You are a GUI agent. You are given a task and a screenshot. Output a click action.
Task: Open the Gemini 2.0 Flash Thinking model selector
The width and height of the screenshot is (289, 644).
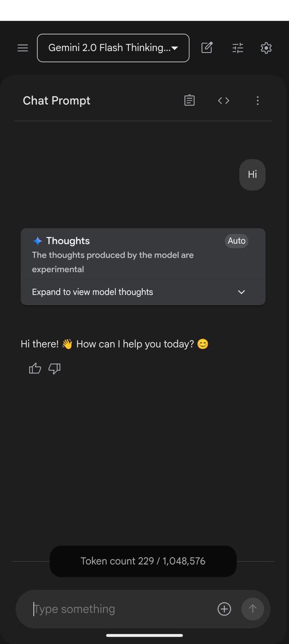[x=113, y=47]
